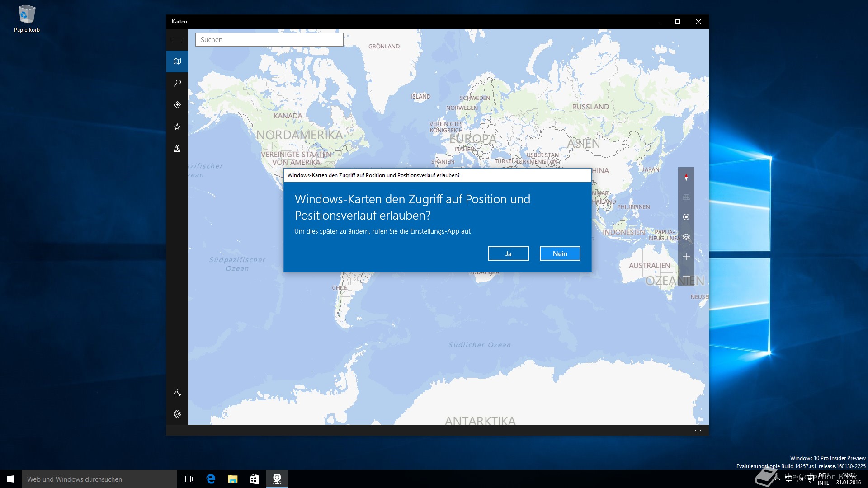Open favorites star icon in sidebar
This screenshot has width=868, height=488.
(x=177, y=127)
